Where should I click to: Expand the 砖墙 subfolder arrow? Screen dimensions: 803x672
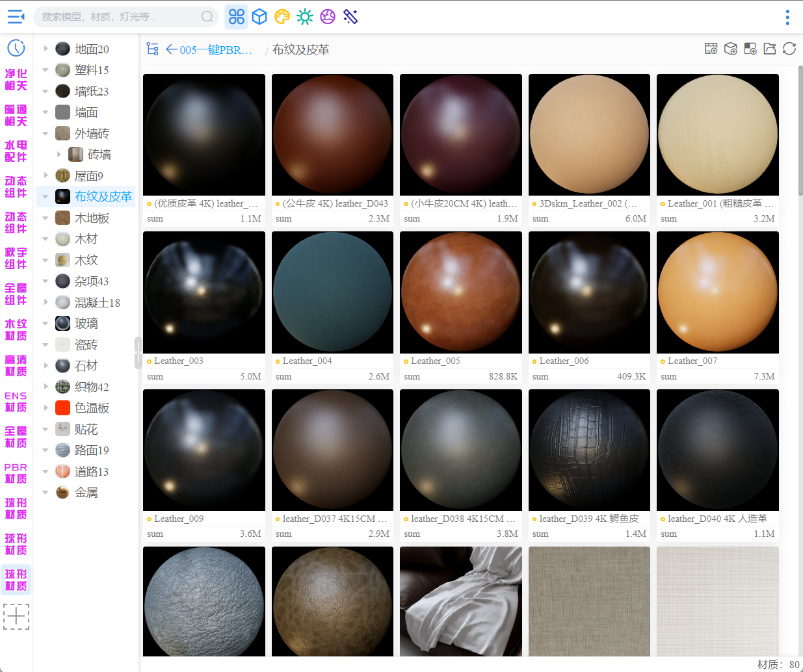coord(59,155)
